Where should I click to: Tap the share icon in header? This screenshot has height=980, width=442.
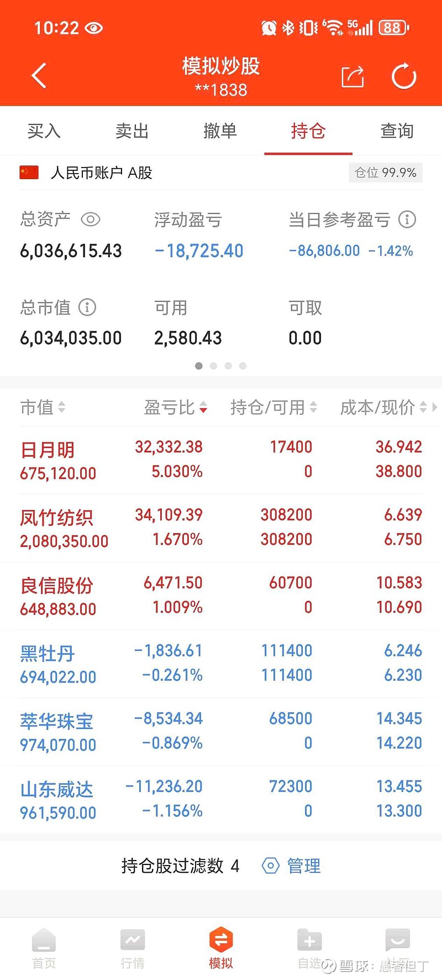(352, 76)
